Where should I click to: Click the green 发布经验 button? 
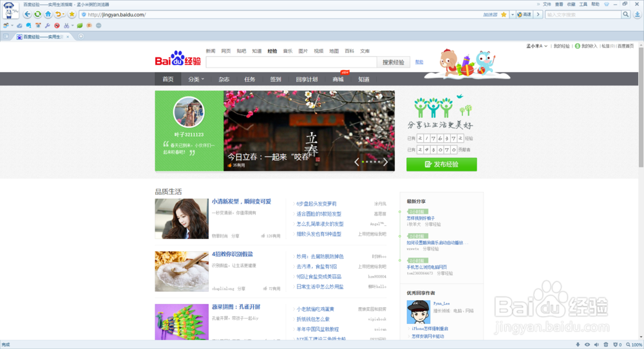coord(442,164)
